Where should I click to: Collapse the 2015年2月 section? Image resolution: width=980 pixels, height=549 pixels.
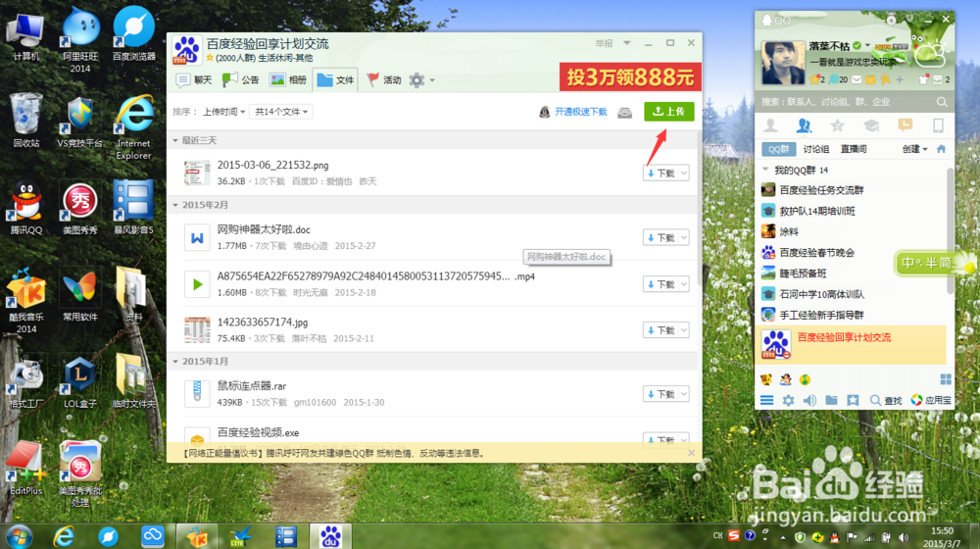[x=175, y=205]
